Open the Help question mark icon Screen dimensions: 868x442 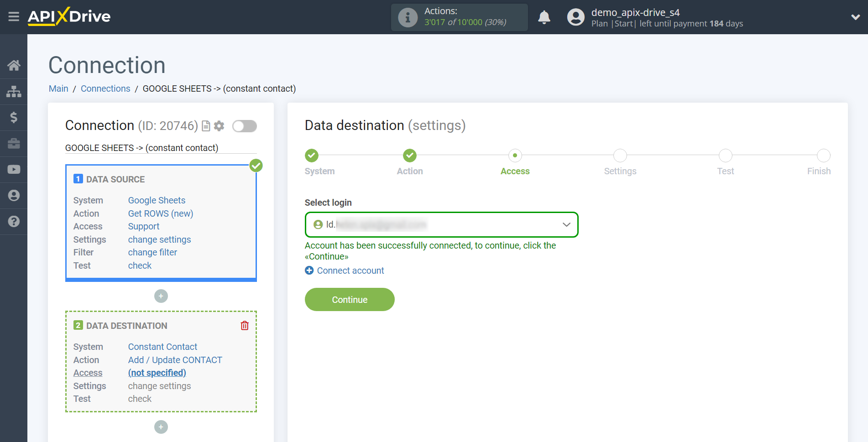(14, 221)
